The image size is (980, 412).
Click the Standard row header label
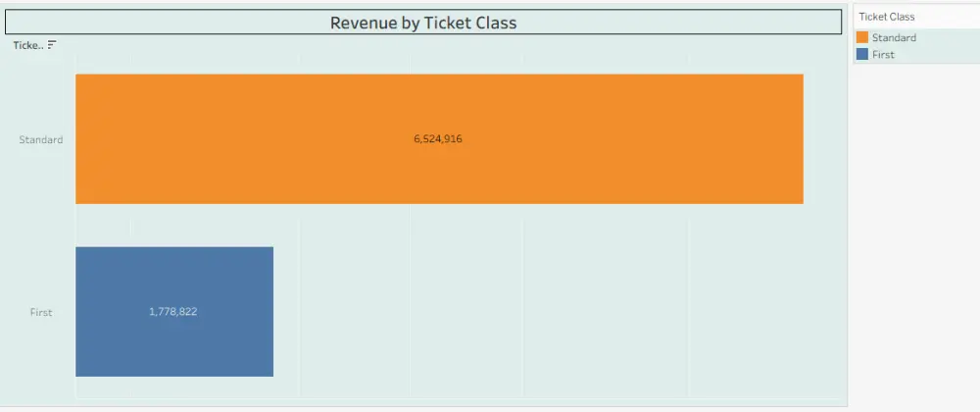click(40, 139)
